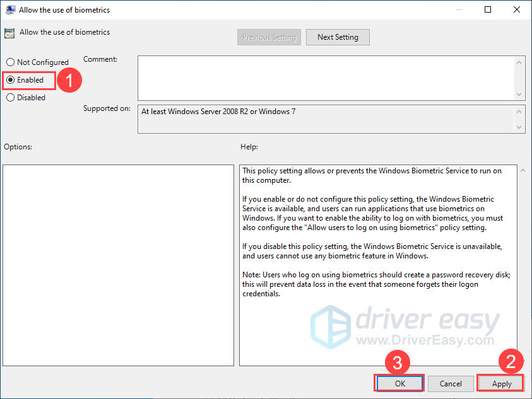Click the Comment box scroll up arrow
This screenshot has width=532, height=399.
[x=519, y=62]
